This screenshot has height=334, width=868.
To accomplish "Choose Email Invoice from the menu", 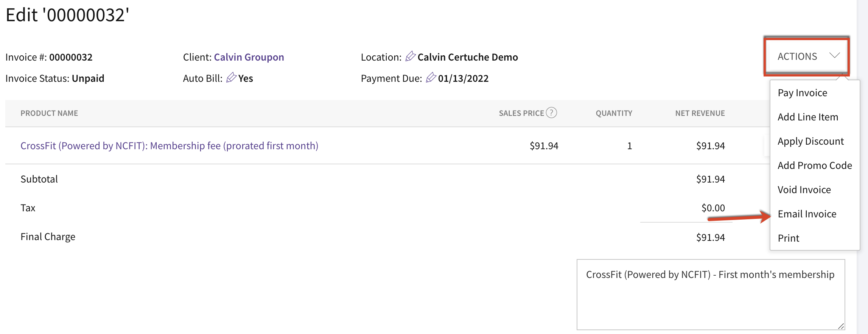I will [x=807, y=214].
